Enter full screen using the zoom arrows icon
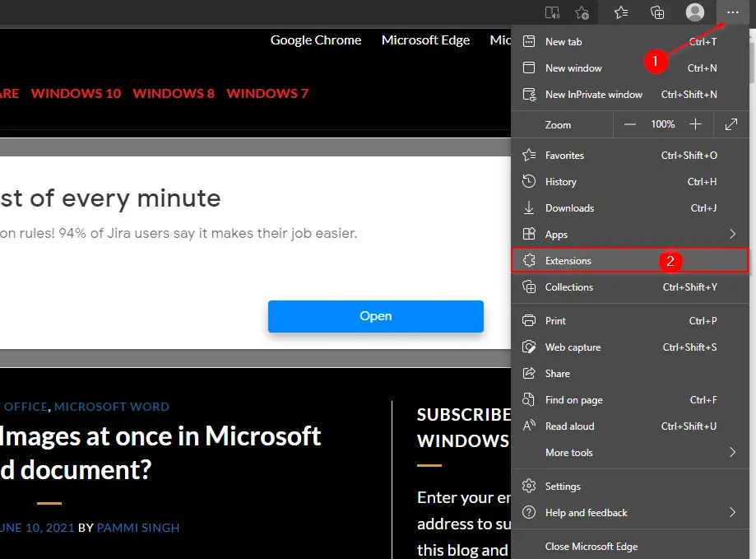 coord(731,124)
